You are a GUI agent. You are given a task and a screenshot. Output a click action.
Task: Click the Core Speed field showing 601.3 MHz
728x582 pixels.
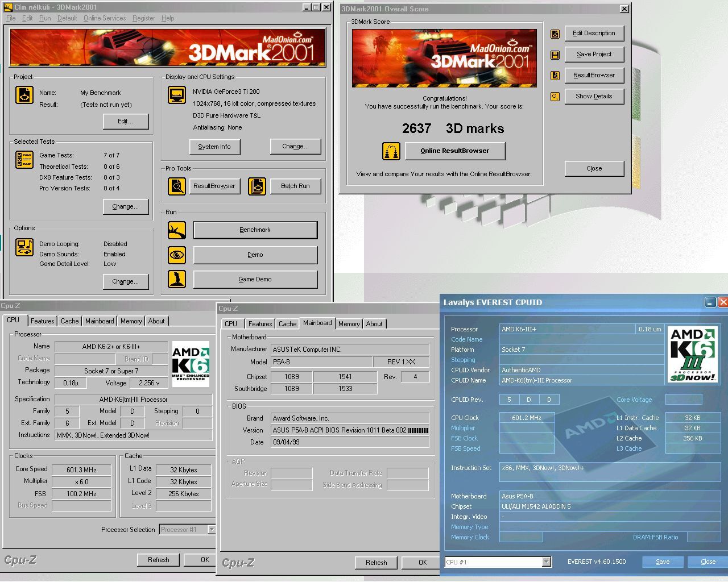coord(81,469)
